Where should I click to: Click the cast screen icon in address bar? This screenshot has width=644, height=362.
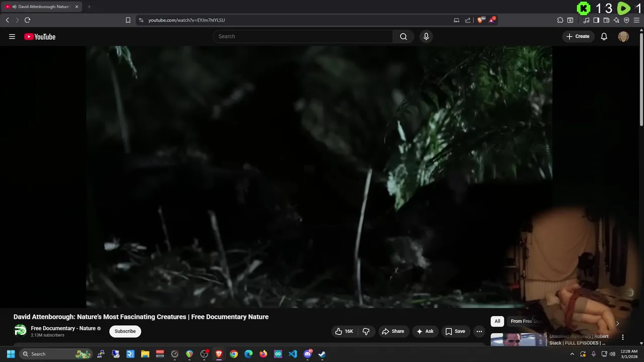(x=456, y=20)
